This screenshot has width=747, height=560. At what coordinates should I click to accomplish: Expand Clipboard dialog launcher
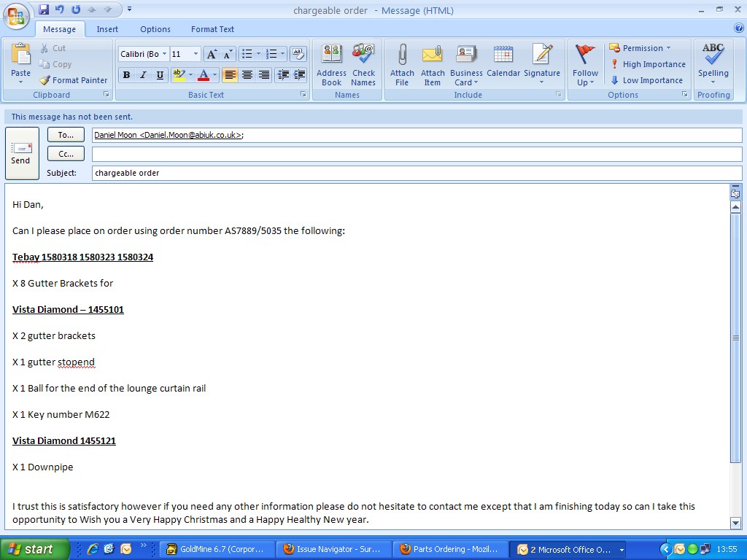[x=107, y=94]
